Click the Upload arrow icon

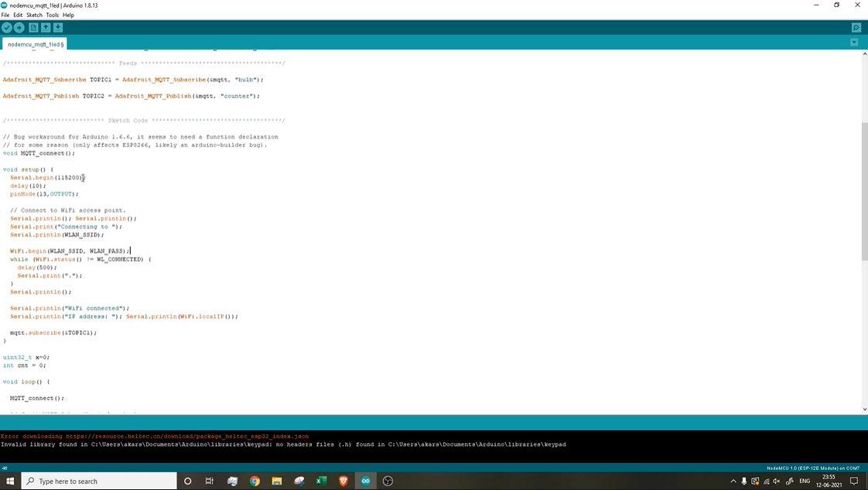pos(19,28)
